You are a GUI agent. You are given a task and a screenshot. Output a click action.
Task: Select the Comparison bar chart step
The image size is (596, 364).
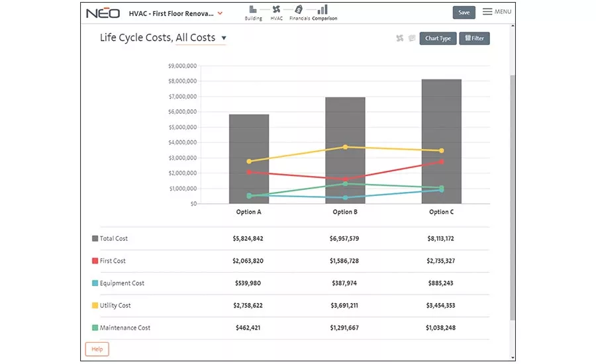(323, 9)
